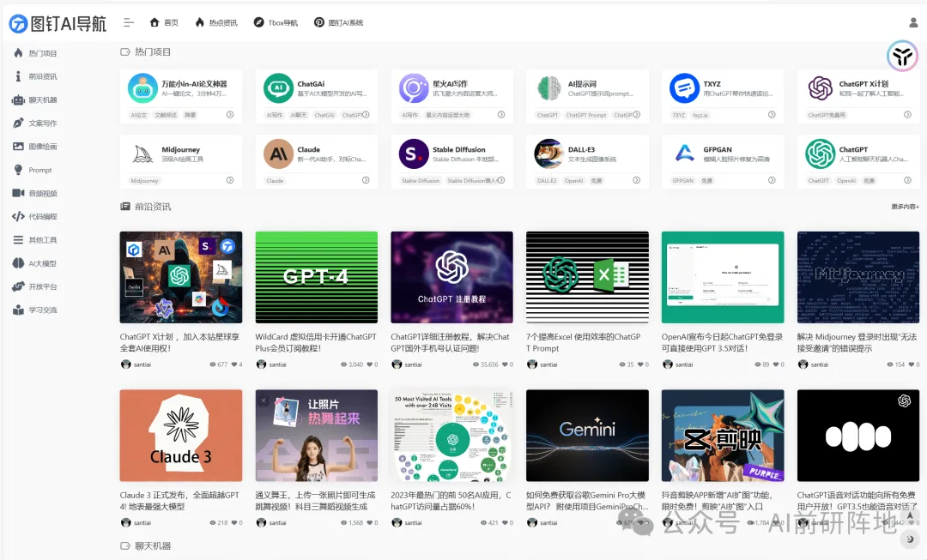This screenshot has width=927, height=560.
Task: Open the GFPGAN logo icon
Action: click(x=685, y=154)
